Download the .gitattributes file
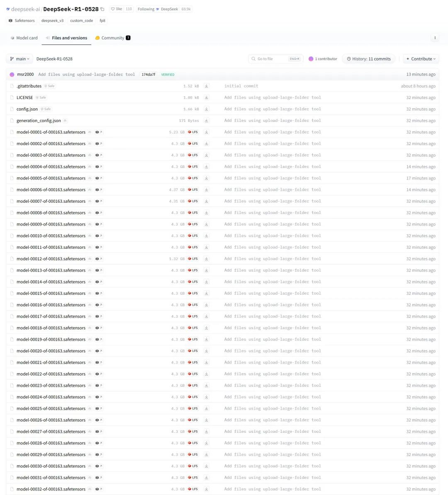Screen dimensions: 448x495 point(206,86)
